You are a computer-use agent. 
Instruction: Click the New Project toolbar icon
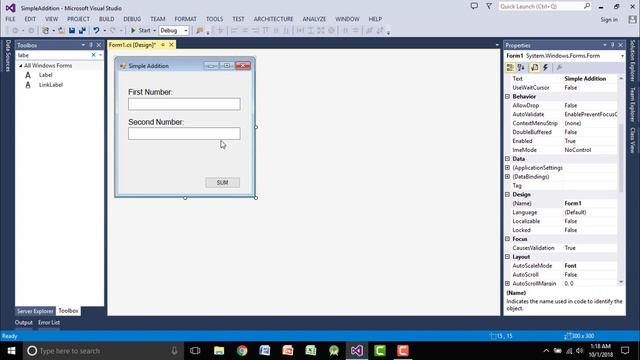click(x=46, y=31)
